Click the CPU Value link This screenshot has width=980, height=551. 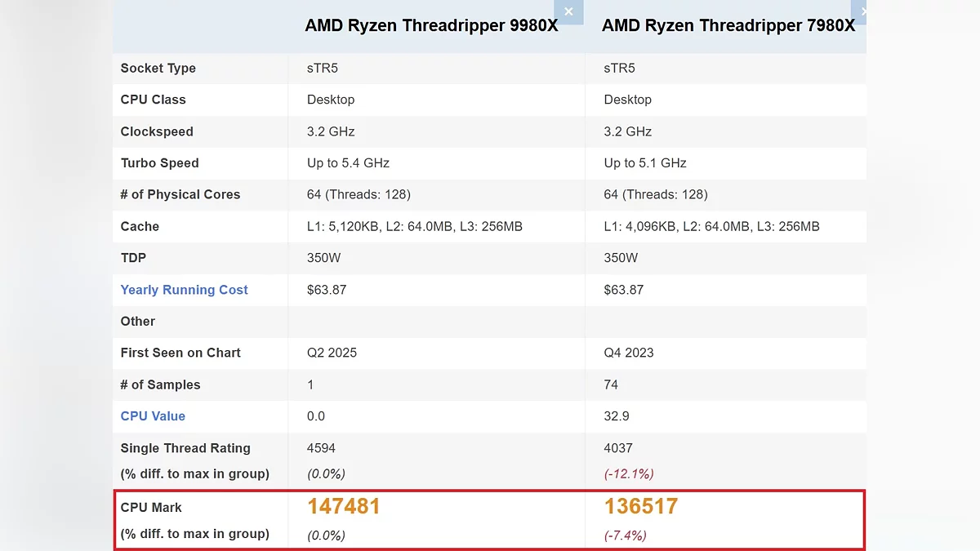coord(153,416)
